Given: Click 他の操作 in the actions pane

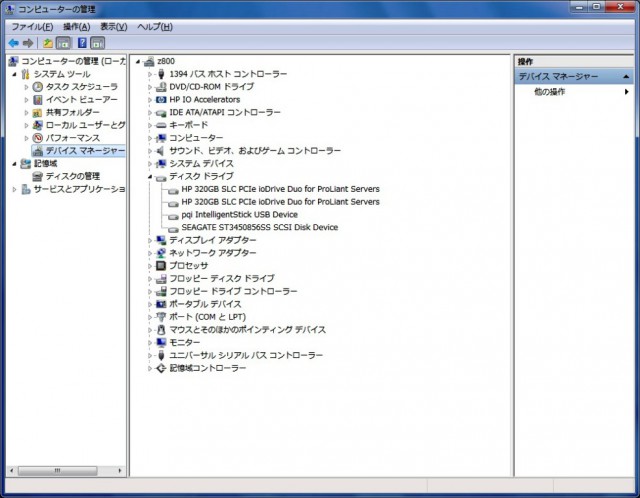Looking at the screenshot, I should tap(549, 92).
